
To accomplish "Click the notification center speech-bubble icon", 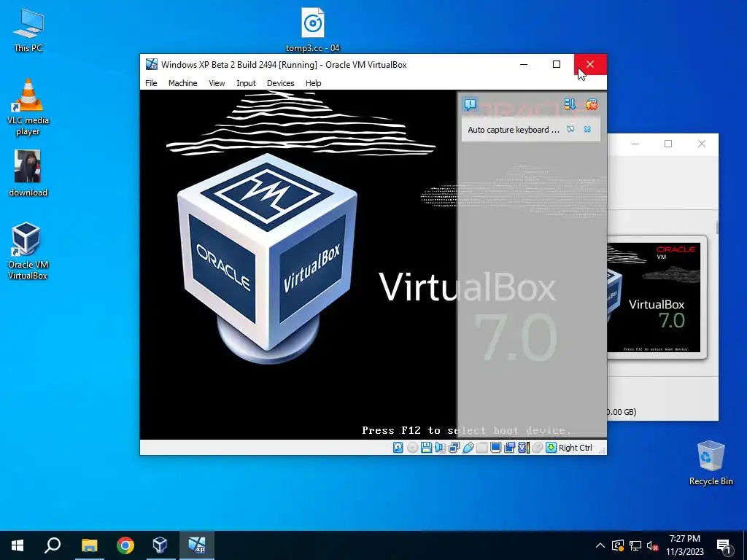I will pyautogui.click(x=471, y=104).
